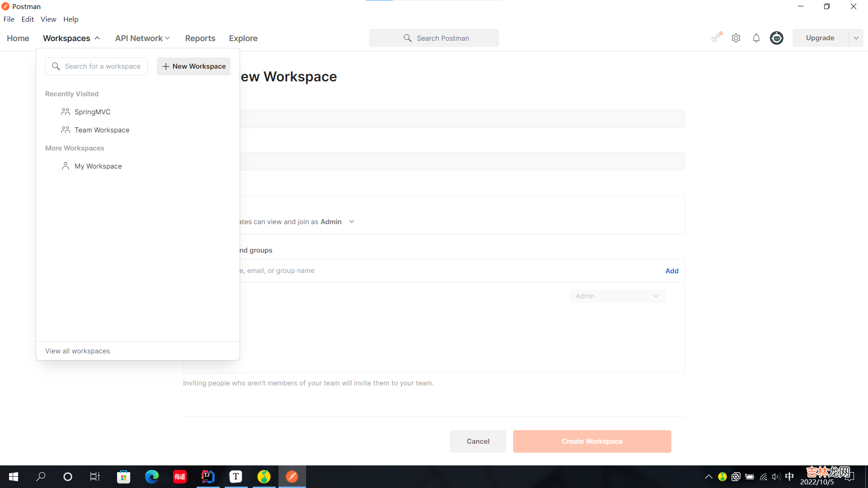Click the New Workspace button
Image resolution: width=868 pixels, height=488 pixels.
(x=194, y=66)
